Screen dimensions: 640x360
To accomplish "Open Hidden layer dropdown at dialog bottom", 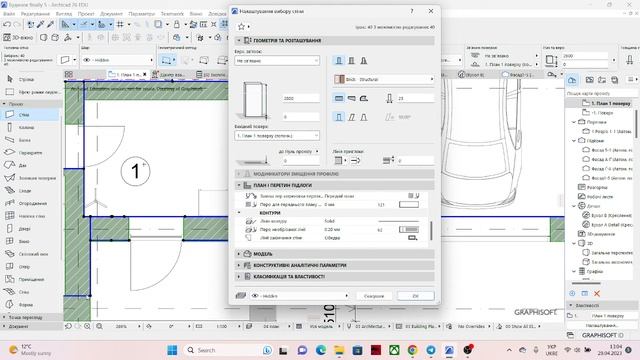I will pos(300,296).
